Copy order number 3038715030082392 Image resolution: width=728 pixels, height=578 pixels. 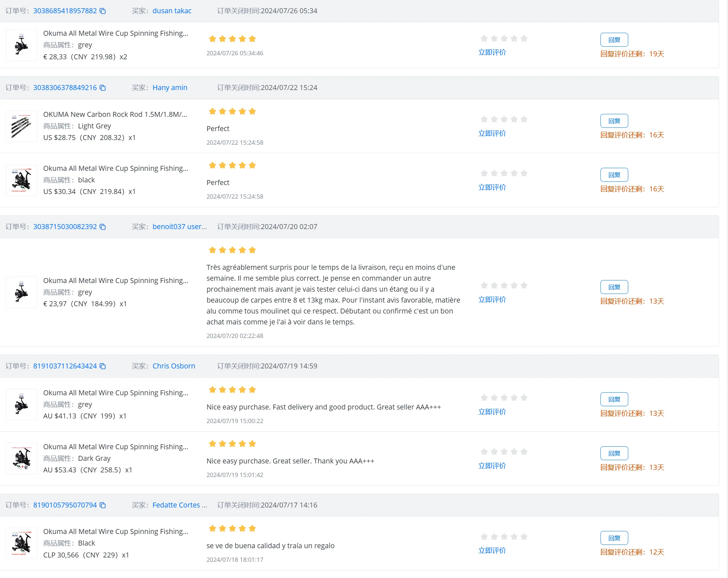click(x=103, y=227)
